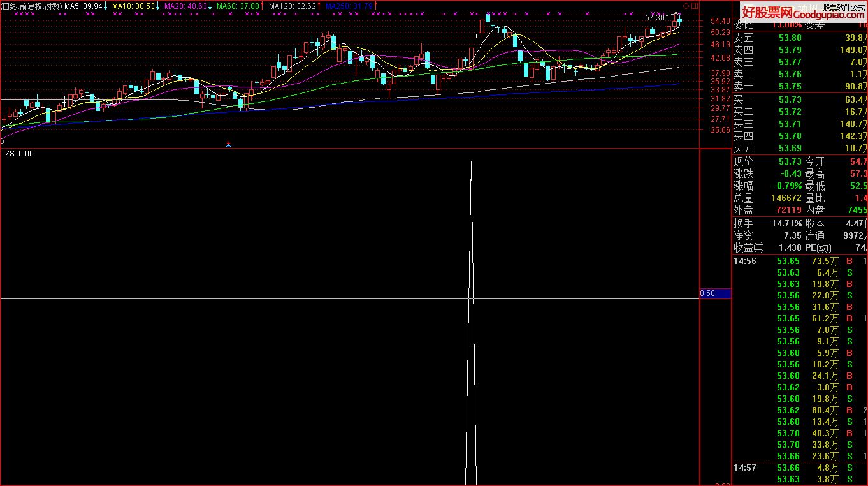Click the 54.40 price axis label

tap(721, 21)
